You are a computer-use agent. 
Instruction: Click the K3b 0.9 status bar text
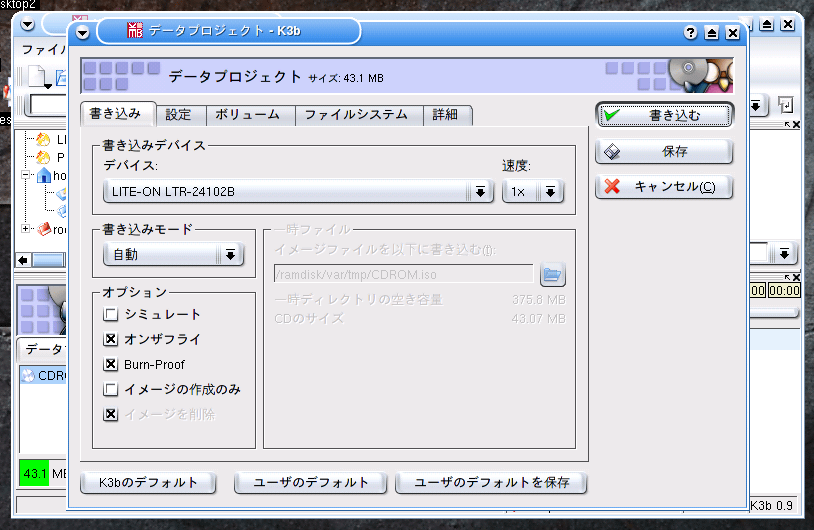tap(771, 505)
